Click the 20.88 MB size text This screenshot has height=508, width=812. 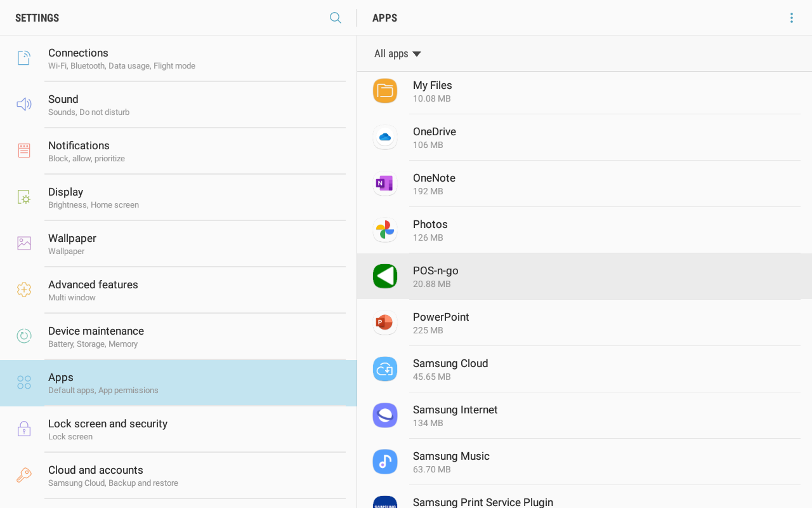point(432,284)
